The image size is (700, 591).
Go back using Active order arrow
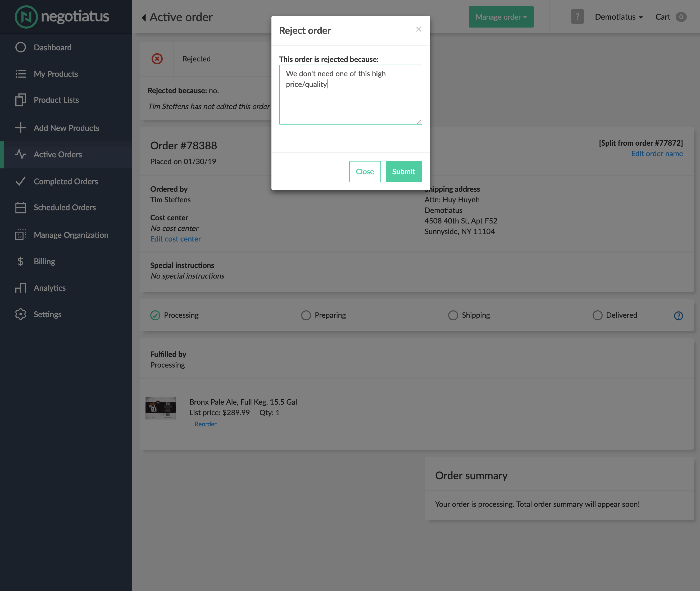coord(144,17)
